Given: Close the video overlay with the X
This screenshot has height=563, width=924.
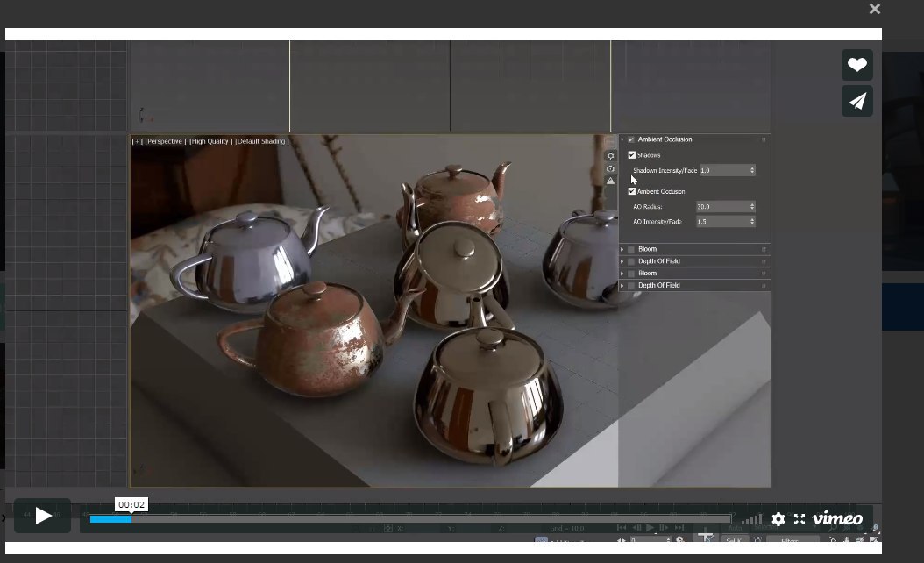Looking at the screenshot, I should 875,9.
